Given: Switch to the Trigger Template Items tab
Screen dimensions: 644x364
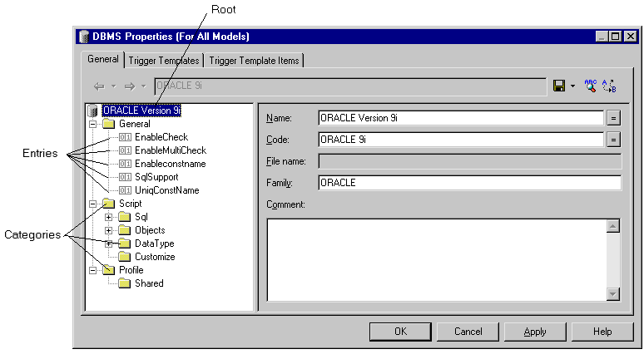Looking at the screenshot, I should click(x=255, y=61).
